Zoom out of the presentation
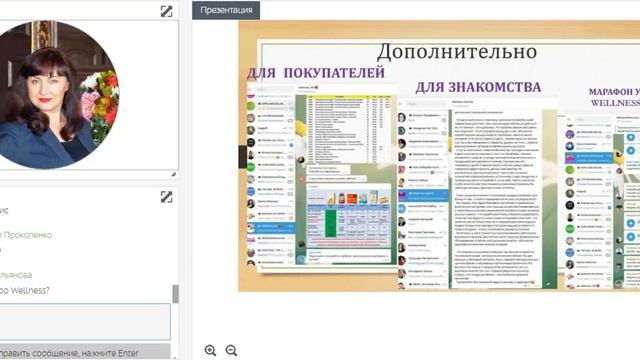 coord(231,350)
